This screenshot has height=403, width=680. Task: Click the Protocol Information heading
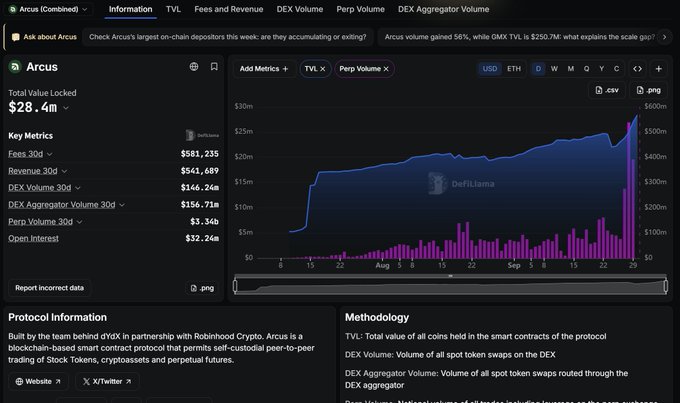[x=57, y=317]
